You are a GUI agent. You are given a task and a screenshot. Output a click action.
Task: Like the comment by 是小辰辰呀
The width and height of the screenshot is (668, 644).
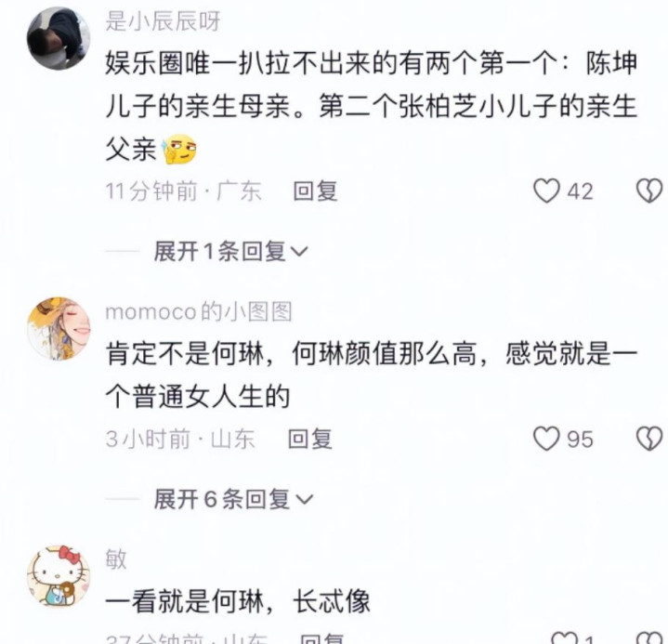pos(546,191)
